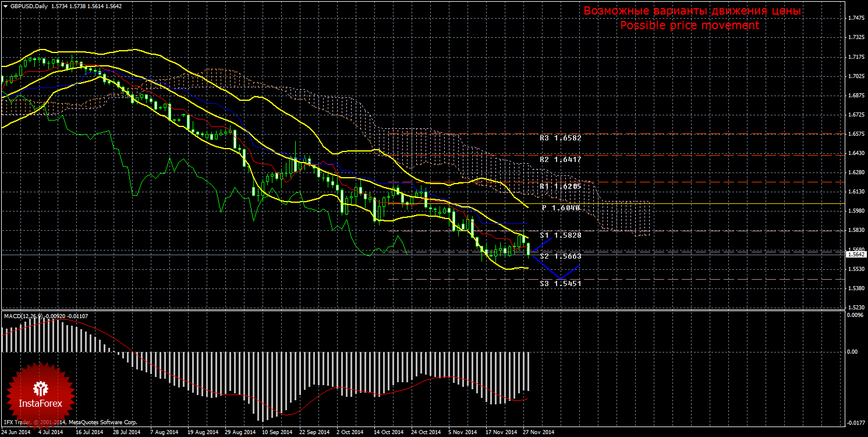Screen dimensions: 868x437
Task: Click the S1 1.5828 support label
Action: coord(560,235)
